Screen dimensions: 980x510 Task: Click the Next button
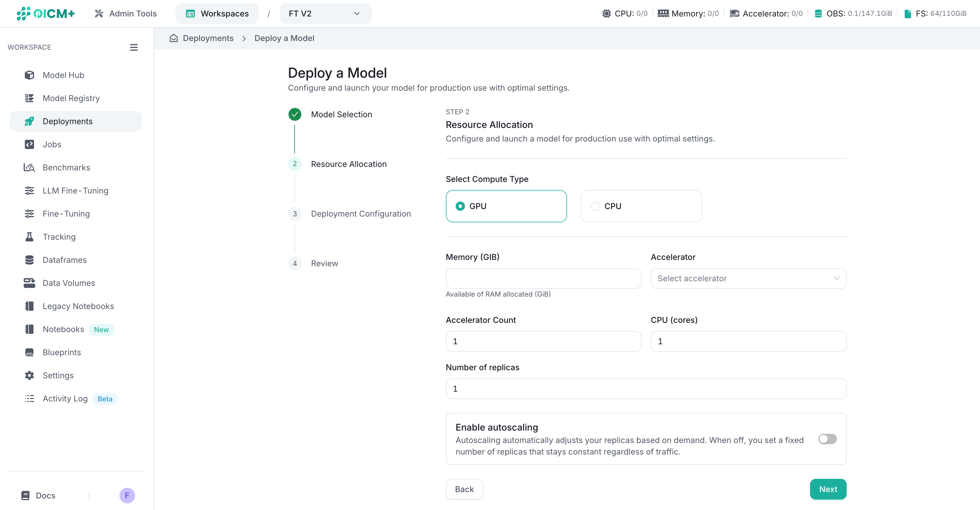pyautogui.click(x=828, y=489)
